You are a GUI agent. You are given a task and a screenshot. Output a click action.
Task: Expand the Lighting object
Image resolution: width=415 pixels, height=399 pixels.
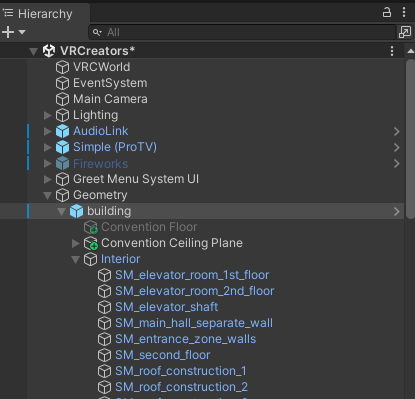coord(48,115)
